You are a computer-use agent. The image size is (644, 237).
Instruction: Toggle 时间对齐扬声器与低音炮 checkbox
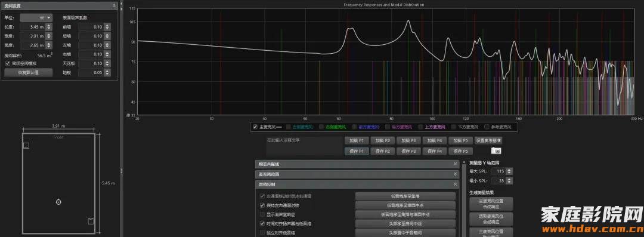tap(262, 223)
